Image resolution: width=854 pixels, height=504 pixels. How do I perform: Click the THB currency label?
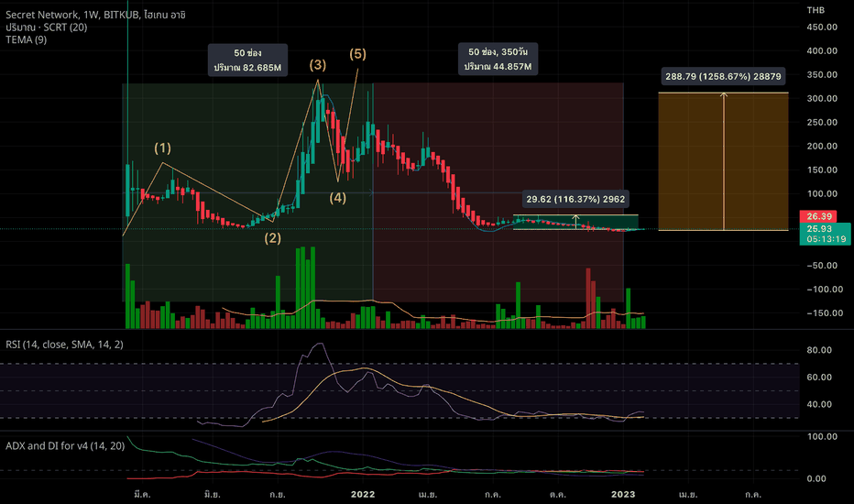(x=816, y=10)
